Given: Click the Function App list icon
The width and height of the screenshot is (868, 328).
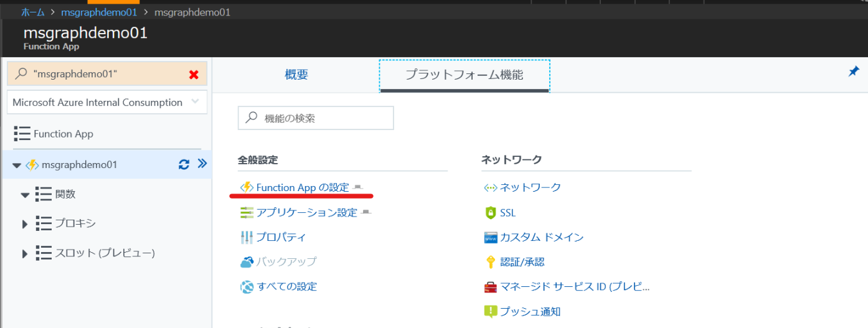Looking at the screenshot, I should (22, 134).
